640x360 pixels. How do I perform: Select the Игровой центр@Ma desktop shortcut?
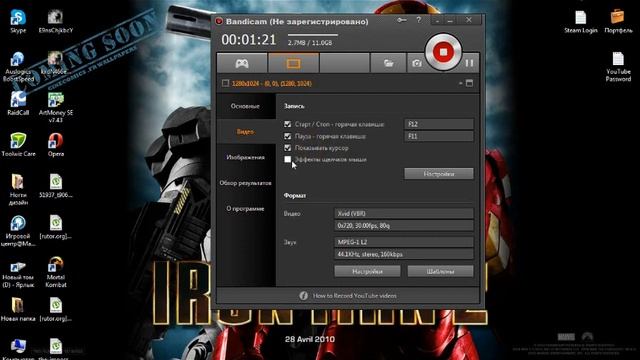18,231
